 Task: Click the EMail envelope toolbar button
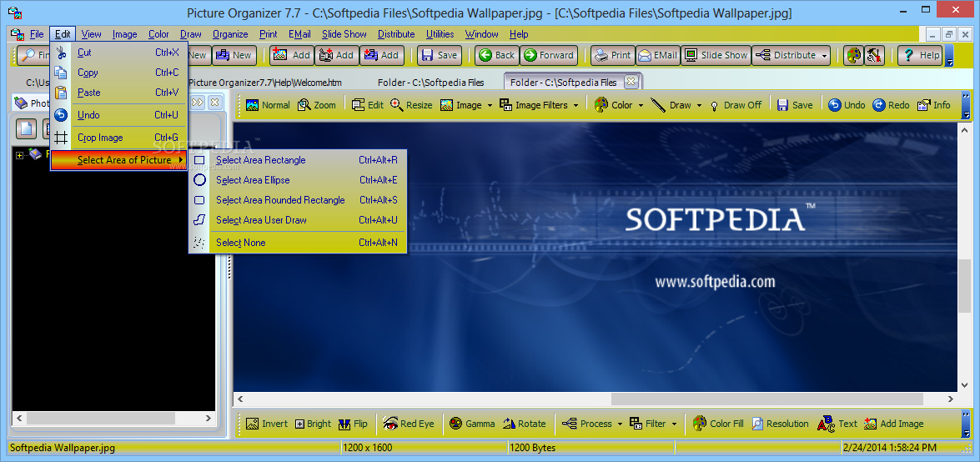(x=657, y=55)
